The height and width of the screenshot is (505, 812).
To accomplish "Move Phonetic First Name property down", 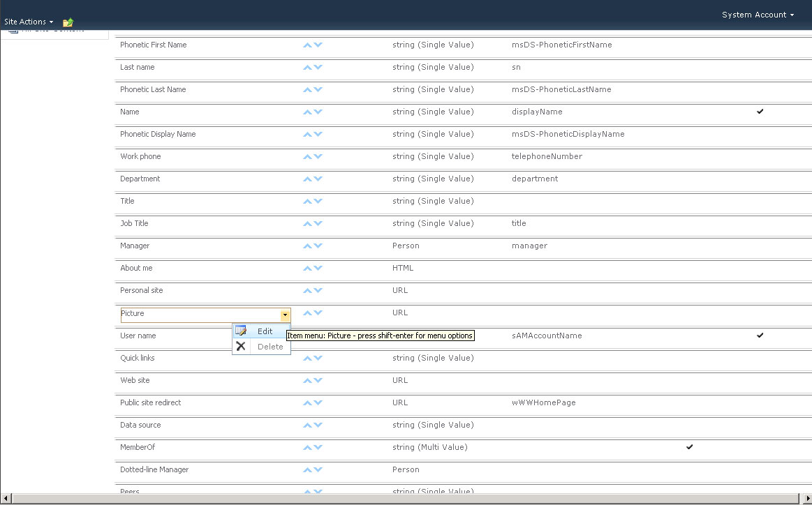I will pos(318,45).
